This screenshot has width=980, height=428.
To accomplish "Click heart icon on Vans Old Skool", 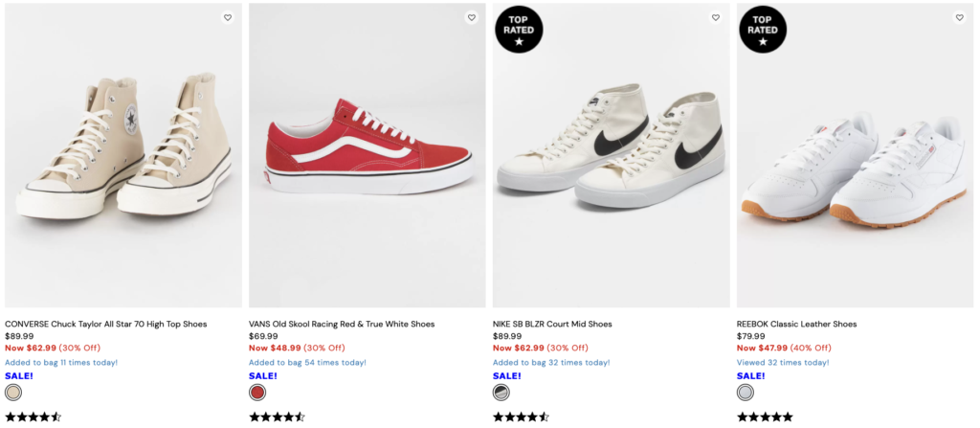I will (x=472, y=17).
